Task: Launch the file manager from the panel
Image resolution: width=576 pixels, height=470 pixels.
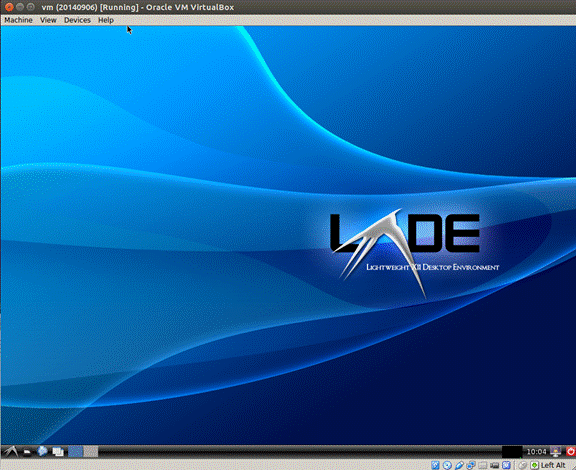Action: point(27,452)
